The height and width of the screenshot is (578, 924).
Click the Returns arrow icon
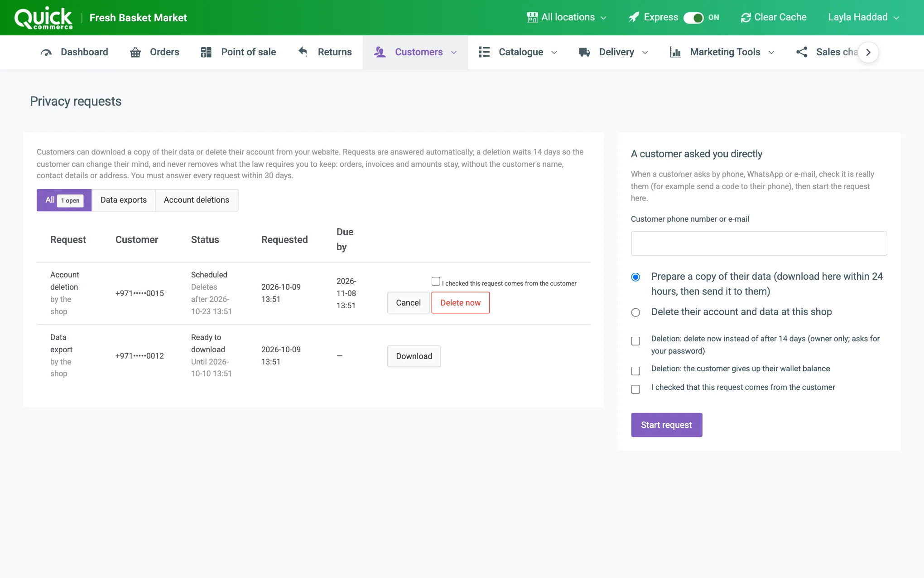click(303, 52)
